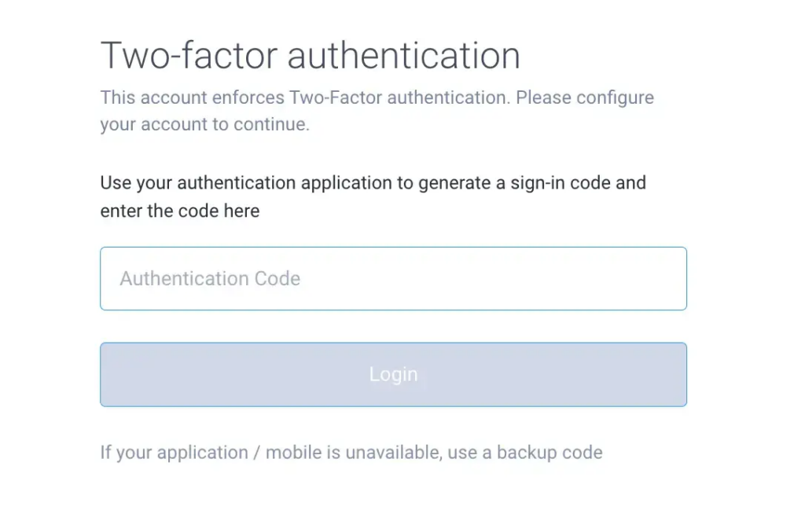Click the Two-factor authentication heading
805x532 pixels.
click(x=310, y=55)
